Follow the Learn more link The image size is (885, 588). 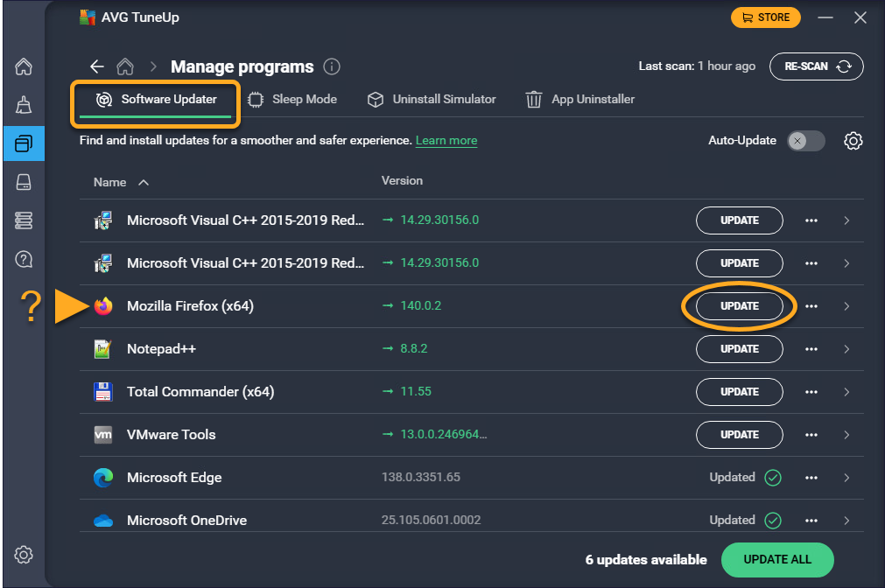(446, 140)
